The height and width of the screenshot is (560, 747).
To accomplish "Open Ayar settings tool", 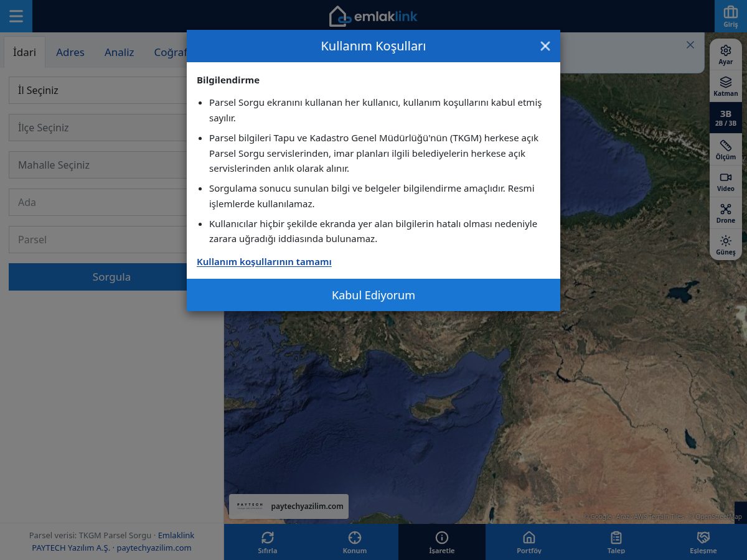I will [726, 55].
